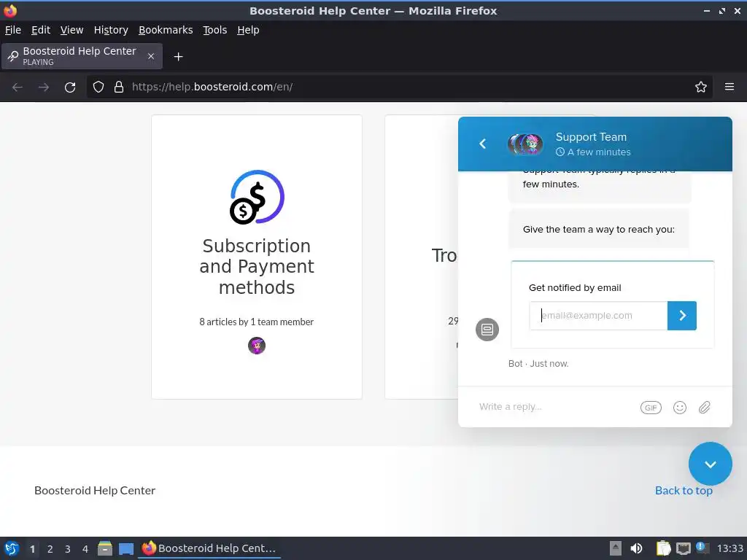Go back in the Support Team chat
Screen dimensions: 747x560
point(483,144)
